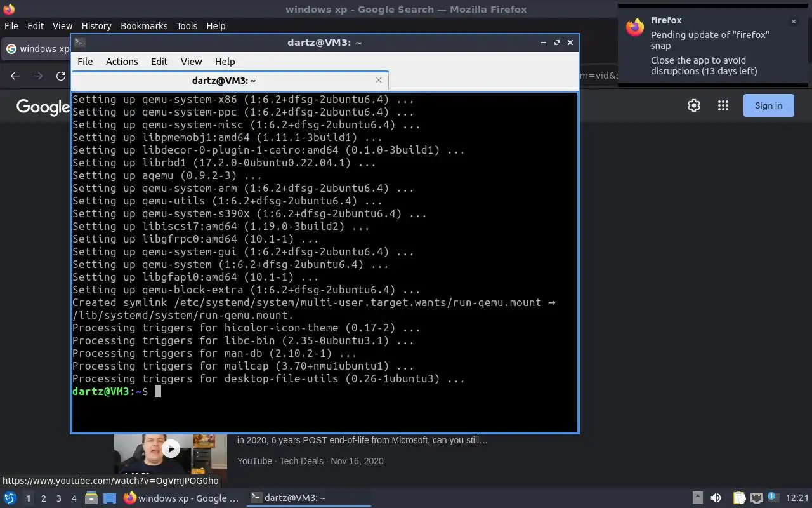Switch to workspace 2

click(43, 498)
